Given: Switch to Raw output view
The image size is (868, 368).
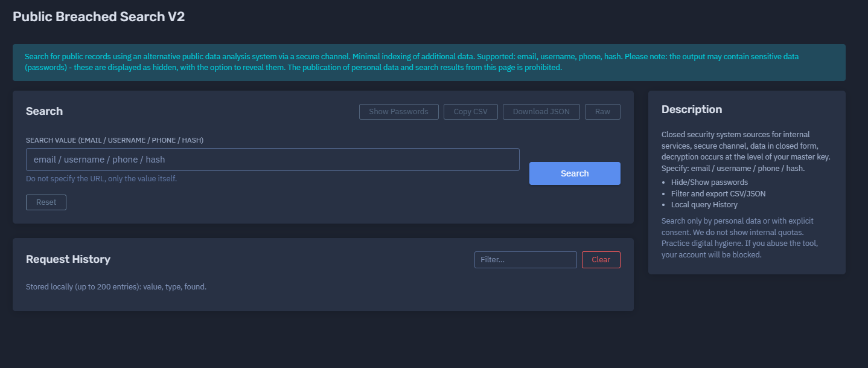Looking at the screenshot, I should pyautogui.click(x=602, y=112).
